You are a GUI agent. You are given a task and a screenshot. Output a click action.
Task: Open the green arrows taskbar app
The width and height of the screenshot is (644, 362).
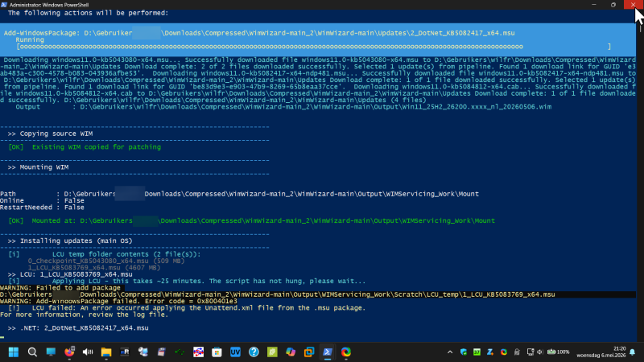pos(180,352)
